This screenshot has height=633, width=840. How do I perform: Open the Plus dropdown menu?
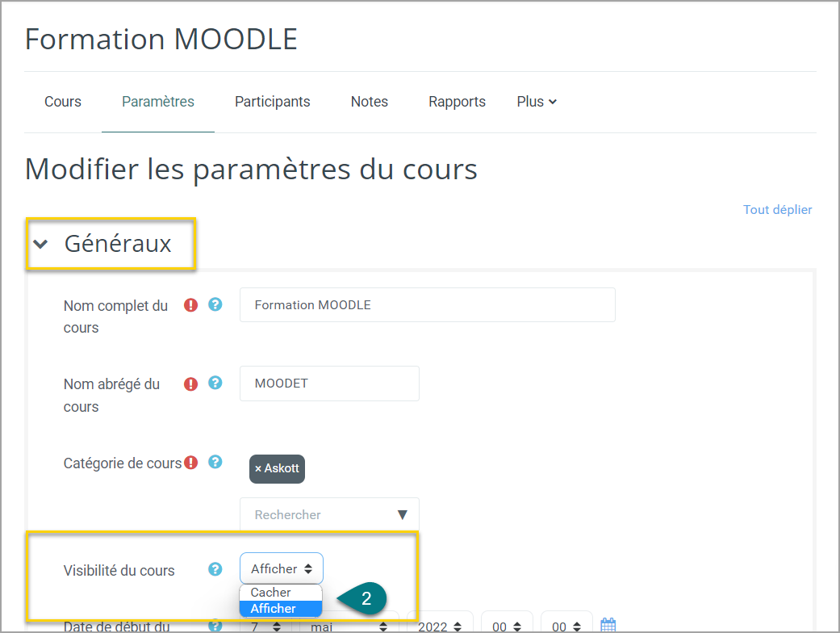[x=537, y=102]
